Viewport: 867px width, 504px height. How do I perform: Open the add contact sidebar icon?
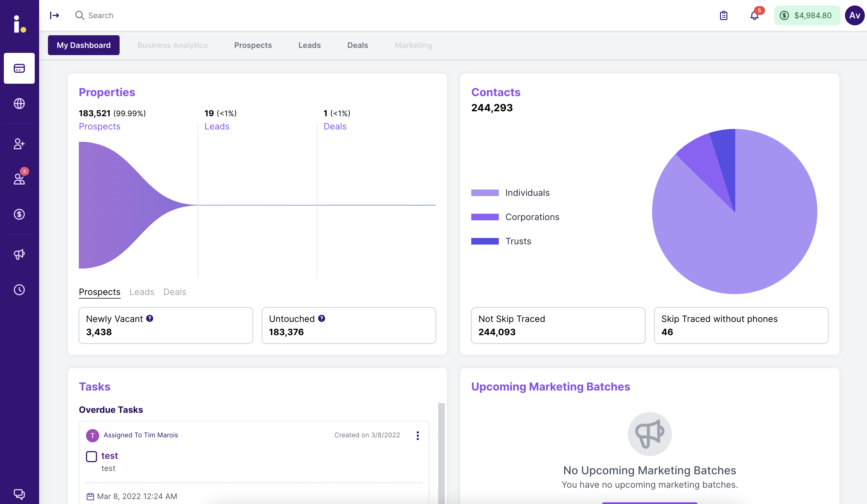(x=19, y=144)
